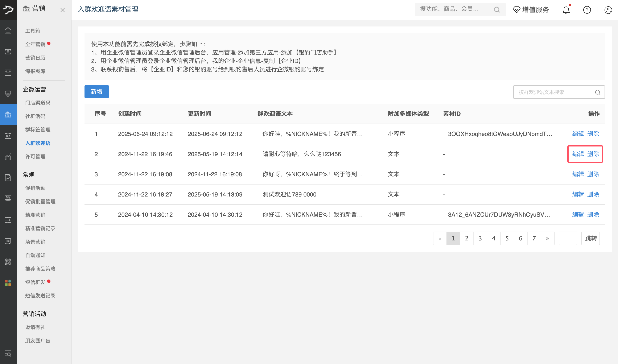
Task: Click the 新增 button
Action: (x=97, y=92)
